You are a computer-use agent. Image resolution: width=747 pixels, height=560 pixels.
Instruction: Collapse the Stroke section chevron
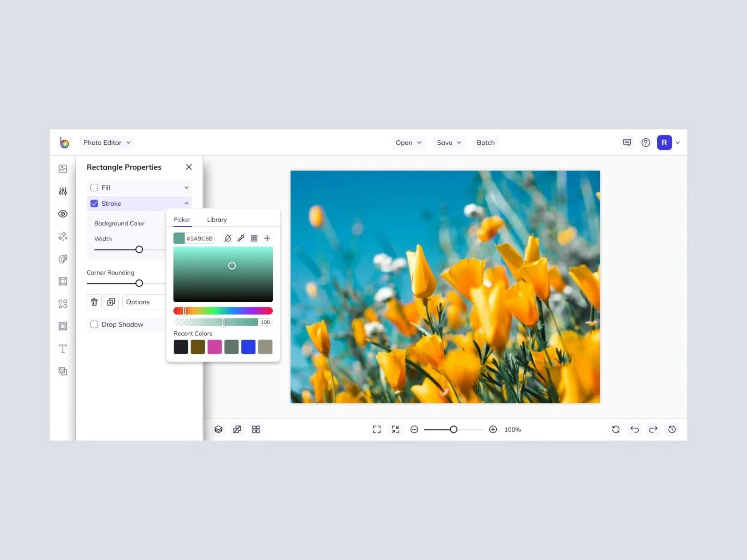coord(187,203)
